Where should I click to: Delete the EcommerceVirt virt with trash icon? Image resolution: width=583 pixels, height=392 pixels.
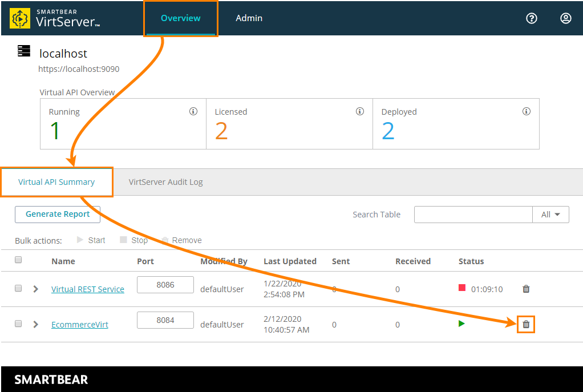[526, 324]
